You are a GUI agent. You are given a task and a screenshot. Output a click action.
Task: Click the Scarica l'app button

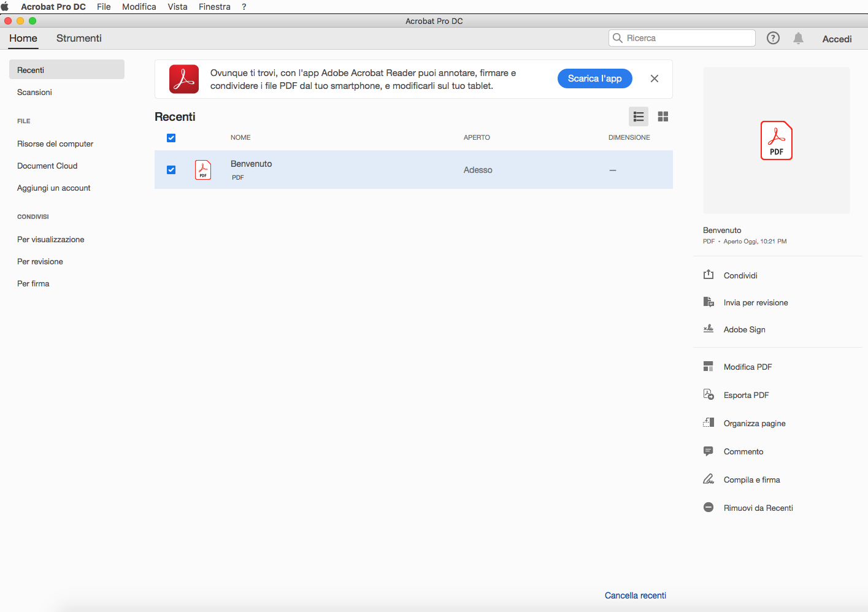point(594,78)
